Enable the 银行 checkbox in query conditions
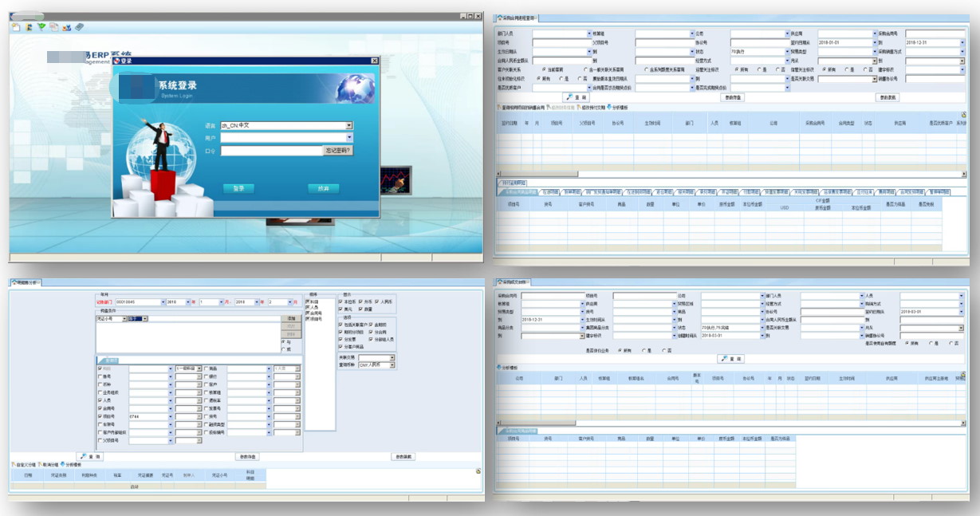 click(206, 377)
